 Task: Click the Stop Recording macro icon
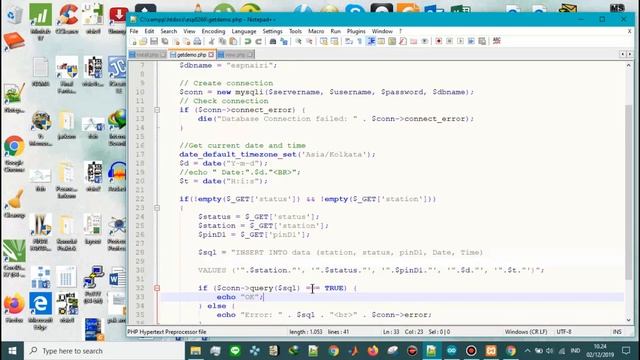pyautogui.click(x=449, y=41)
